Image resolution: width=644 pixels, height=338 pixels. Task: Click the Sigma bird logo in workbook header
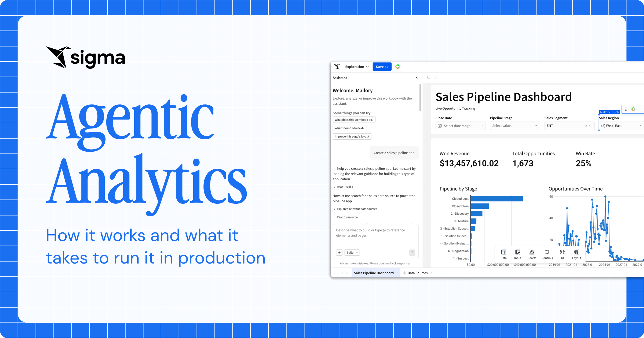[337, 67]
